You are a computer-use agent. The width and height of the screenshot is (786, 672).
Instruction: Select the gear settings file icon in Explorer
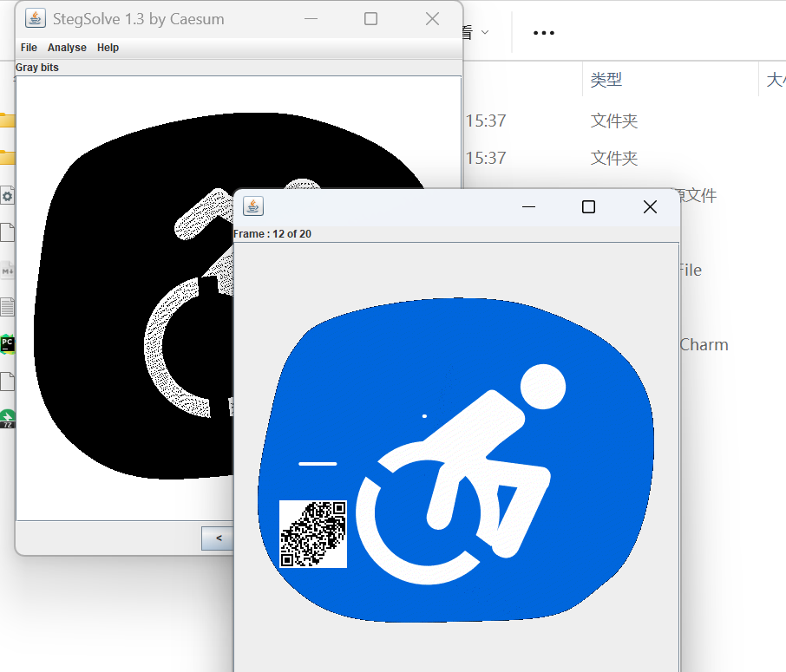[x=7, y=196]
